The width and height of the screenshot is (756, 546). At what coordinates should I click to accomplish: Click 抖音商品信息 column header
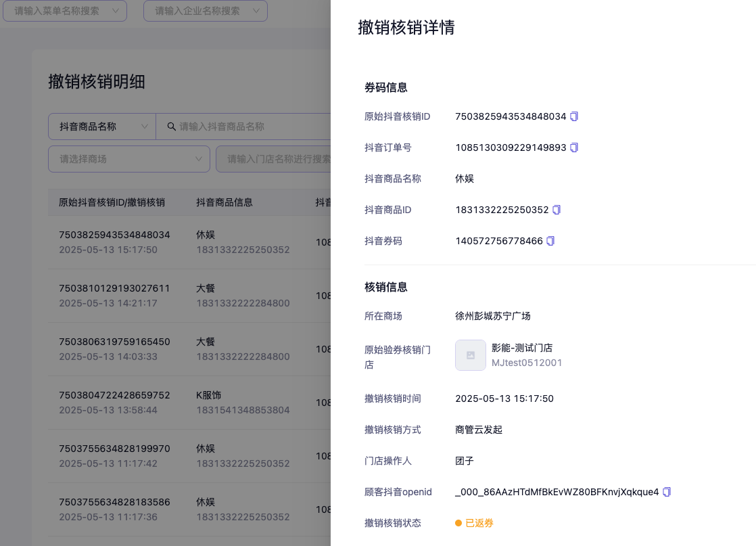[x=225, y=202]
